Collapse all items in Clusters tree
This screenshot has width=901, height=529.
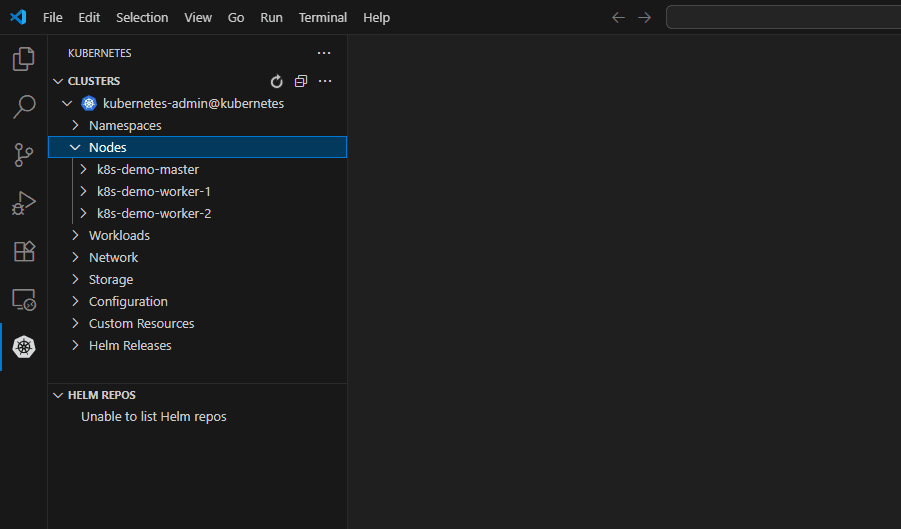pyautogui.click(x=300, y=82)
